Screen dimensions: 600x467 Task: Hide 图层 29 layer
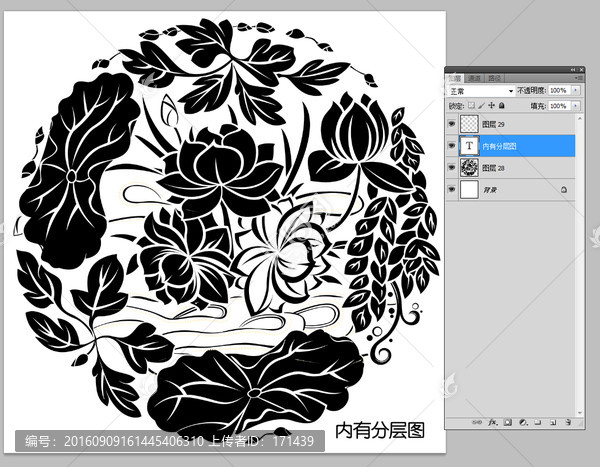pos(452,124)
